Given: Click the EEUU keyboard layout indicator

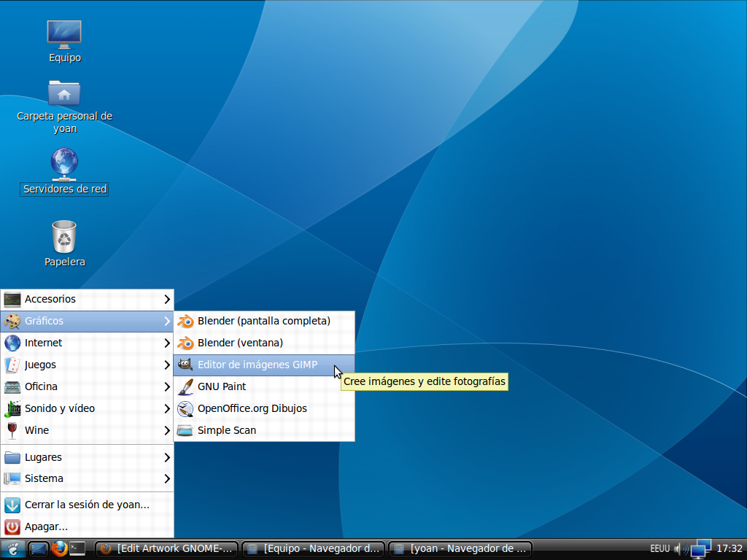Looking at the screenshot, I should coord(659,549).
